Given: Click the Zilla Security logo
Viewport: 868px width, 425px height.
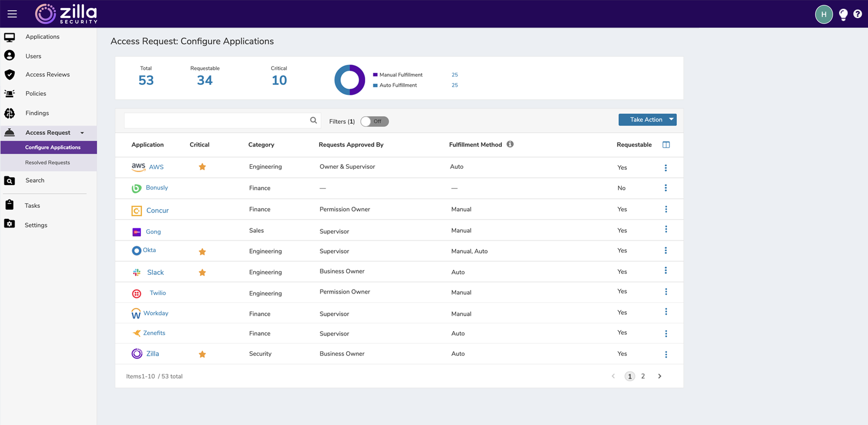Looking at the screenshot, I should 66,14.
